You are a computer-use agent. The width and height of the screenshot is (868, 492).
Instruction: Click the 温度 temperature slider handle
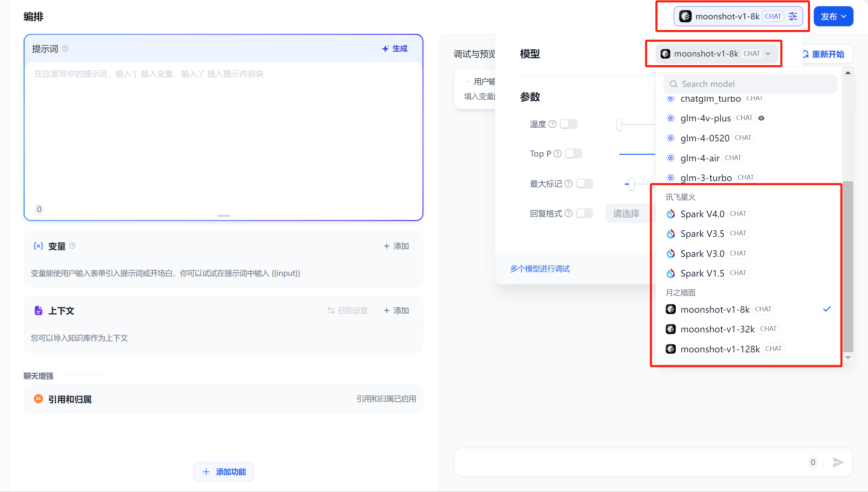click(619, 124)
